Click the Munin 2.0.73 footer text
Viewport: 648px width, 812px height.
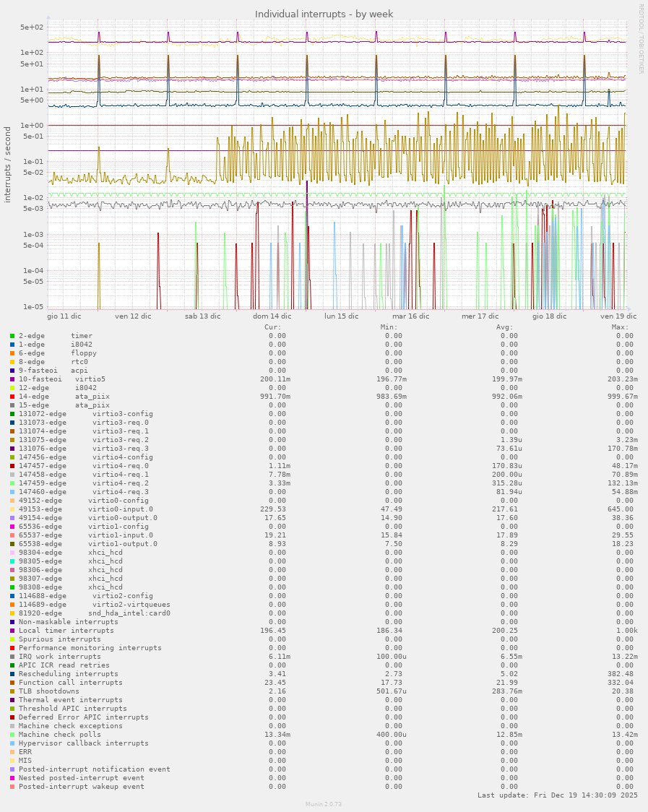click(x=323, y=804)
